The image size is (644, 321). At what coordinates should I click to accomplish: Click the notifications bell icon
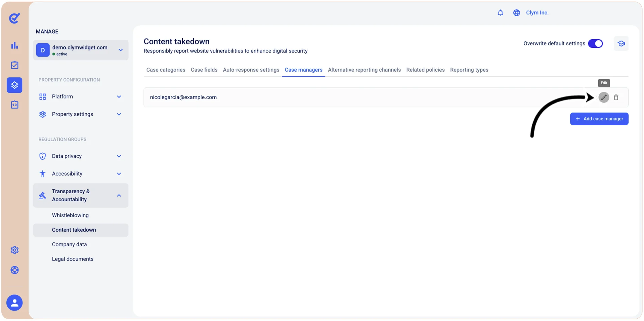tap(500, 13)
